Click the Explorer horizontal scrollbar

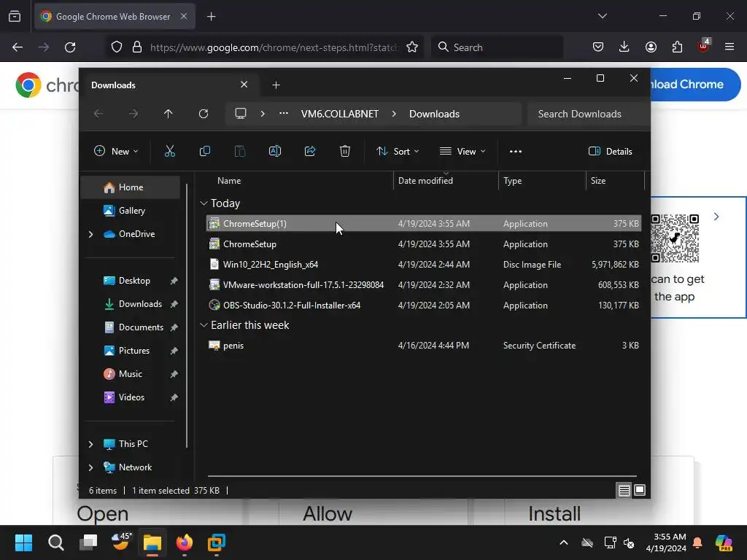click(x=422, y=475)
